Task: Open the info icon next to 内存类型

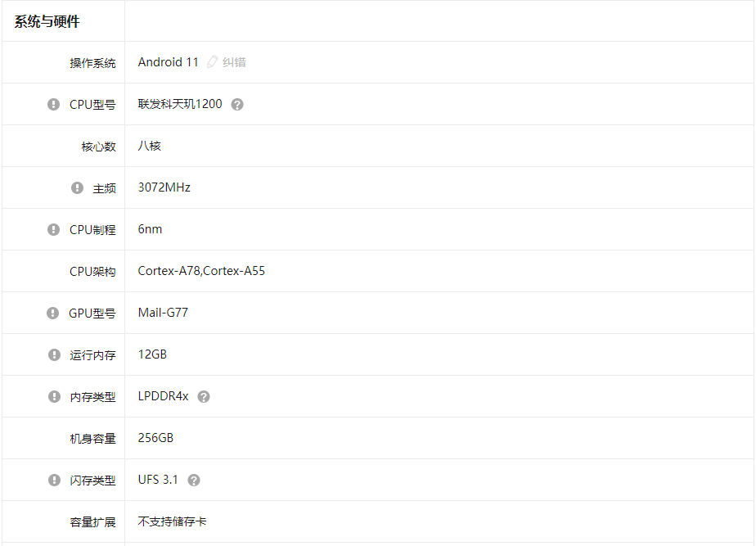Action: (x=52, y=396)
